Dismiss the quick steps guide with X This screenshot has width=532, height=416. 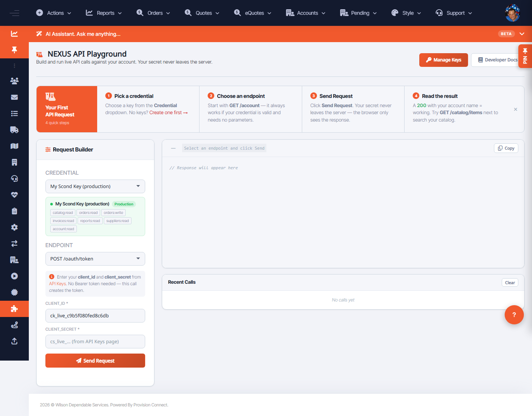(x=515, y=109)
